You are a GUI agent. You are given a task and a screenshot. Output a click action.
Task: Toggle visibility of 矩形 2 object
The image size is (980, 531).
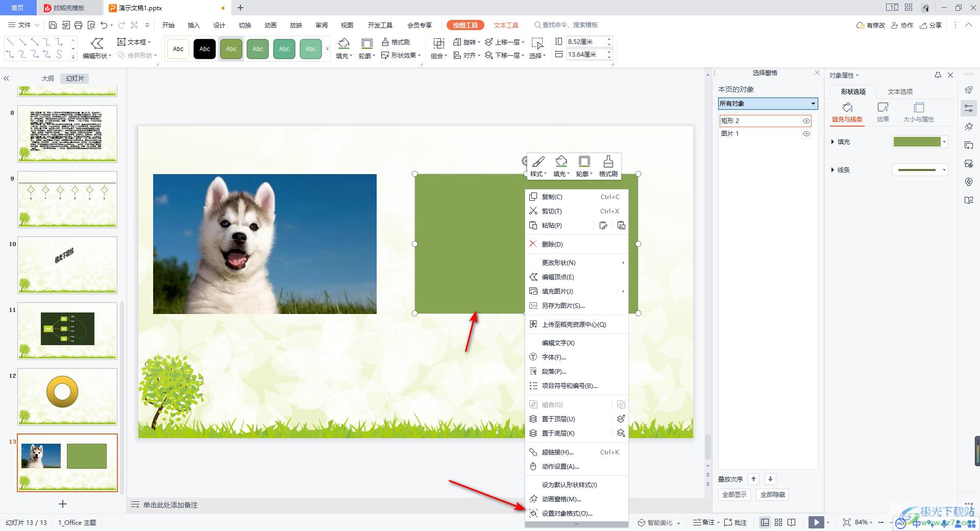tap(806, 121)
